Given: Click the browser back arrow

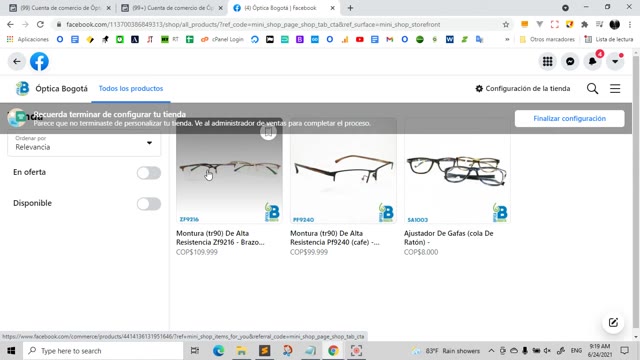Looking at the screenshot, I should [10, 24].
